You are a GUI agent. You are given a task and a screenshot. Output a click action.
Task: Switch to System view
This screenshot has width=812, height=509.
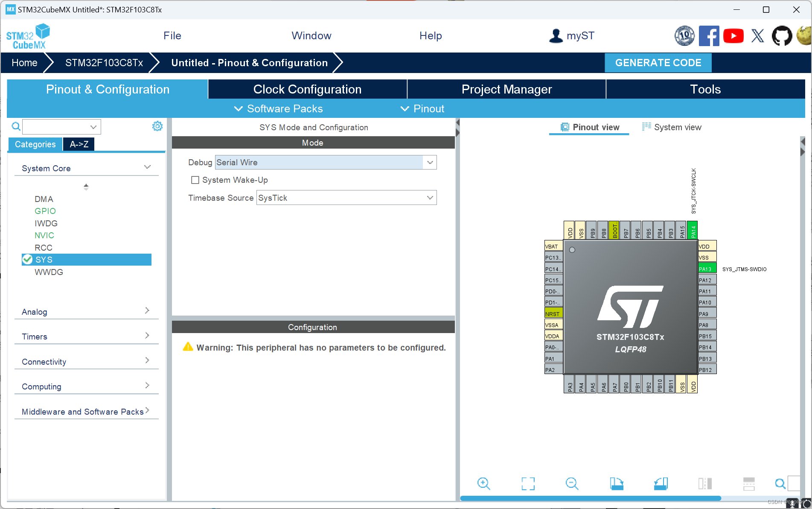(672, 127)
